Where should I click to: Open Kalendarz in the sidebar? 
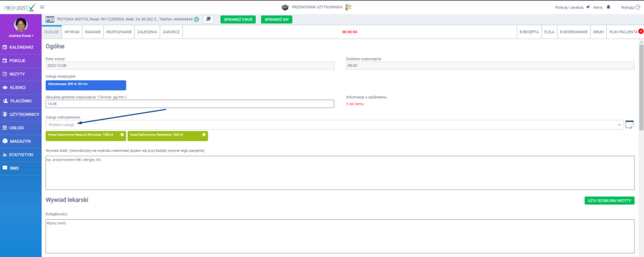21,48
